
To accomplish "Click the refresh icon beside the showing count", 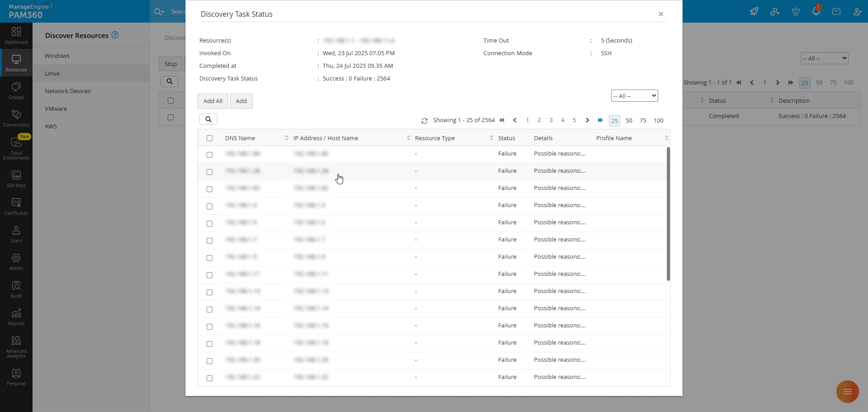I will pyautogui.click(x=424, y=121).
